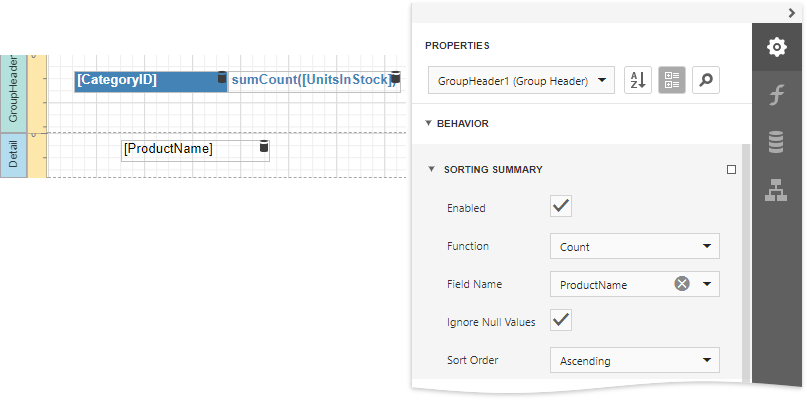This screenshot has width=807, height=400.
Task: Collapse the Sorting Summary section
Action: [x=432, y=170]
